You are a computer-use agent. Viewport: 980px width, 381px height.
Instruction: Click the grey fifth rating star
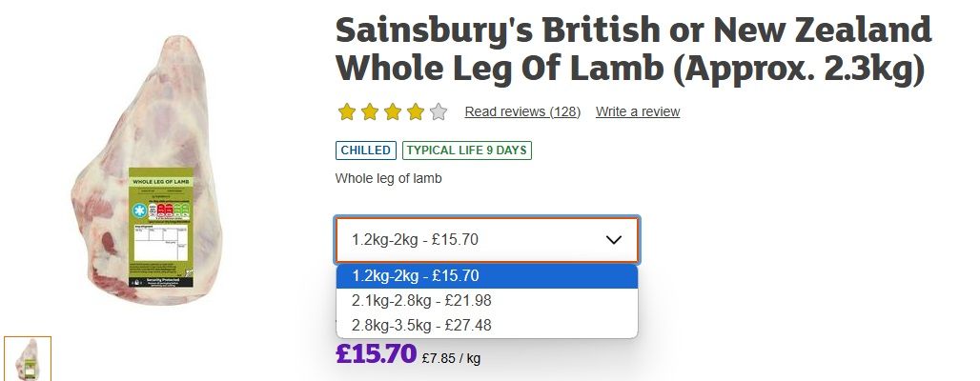click(x=439, y=112)
